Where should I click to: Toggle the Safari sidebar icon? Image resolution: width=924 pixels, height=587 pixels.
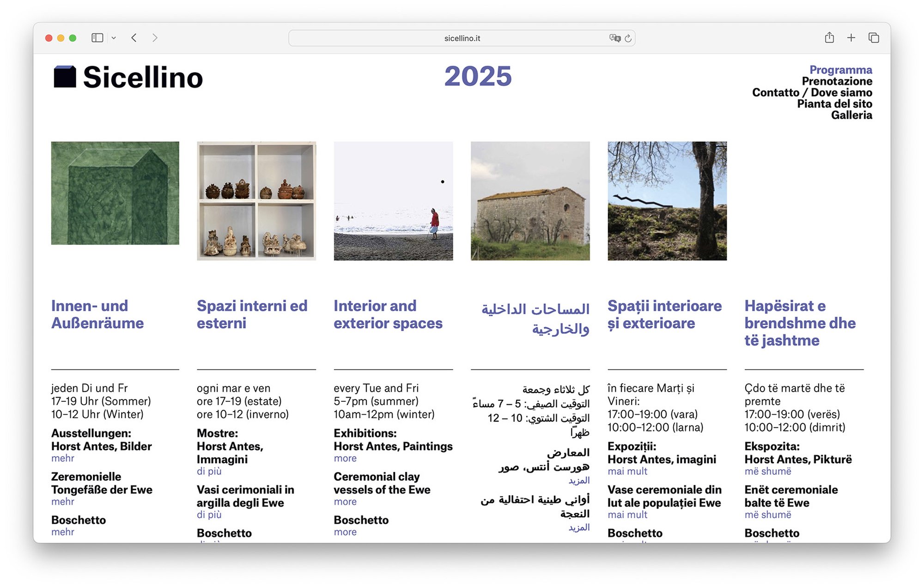(x=97, y=38)
